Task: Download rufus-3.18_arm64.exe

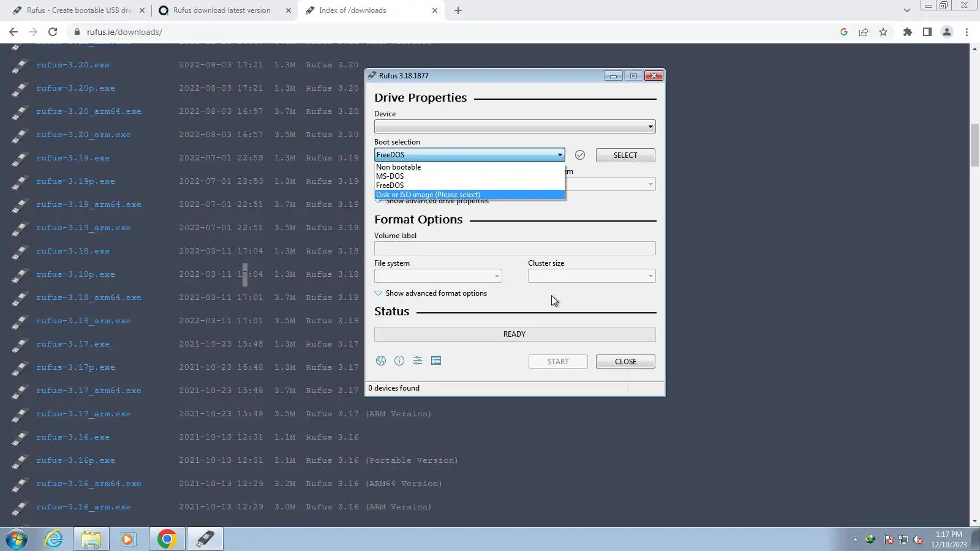Action: (89, 298)
